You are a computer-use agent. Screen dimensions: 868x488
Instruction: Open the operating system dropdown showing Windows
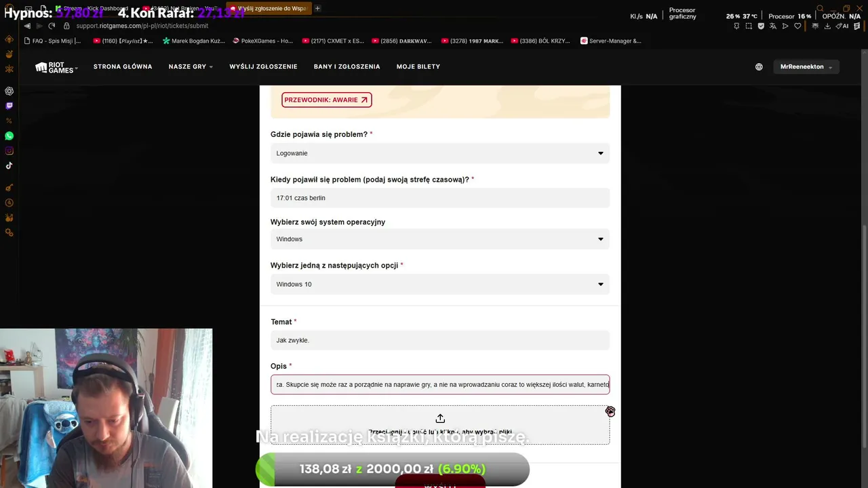(x=440, y=239)
